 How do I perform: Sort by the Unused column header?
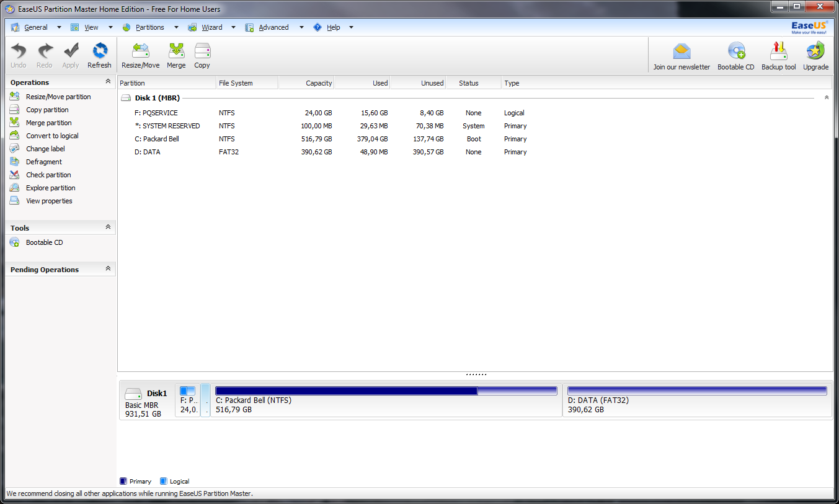pyautogui.click(x=418, y=83)
